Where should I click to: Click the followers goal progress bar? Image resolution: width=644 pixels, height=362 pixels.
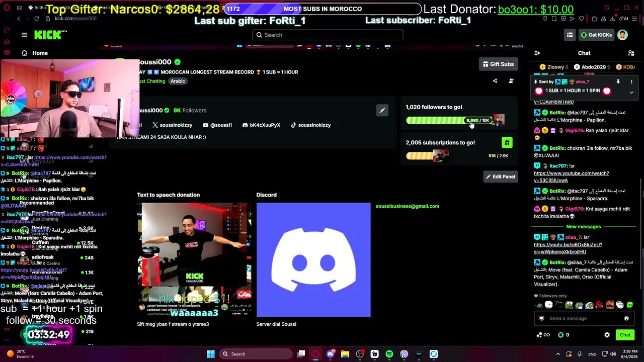[x=455, y=120]
